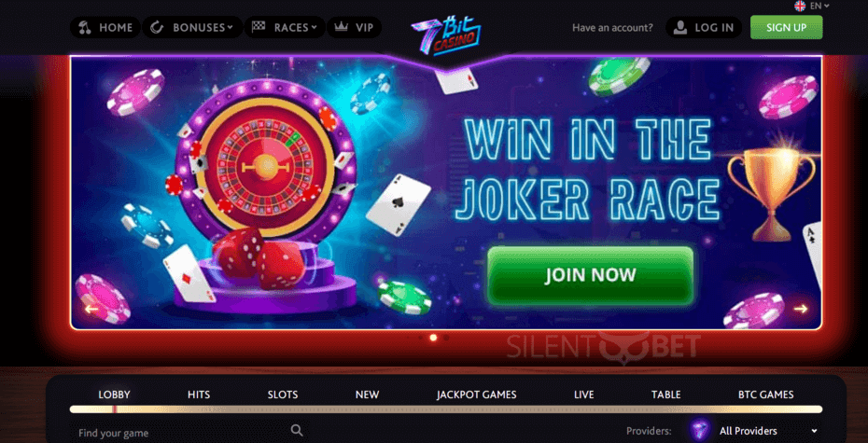
Task: Open the All Providers dropdown
Action: click(x=768, y=431)
